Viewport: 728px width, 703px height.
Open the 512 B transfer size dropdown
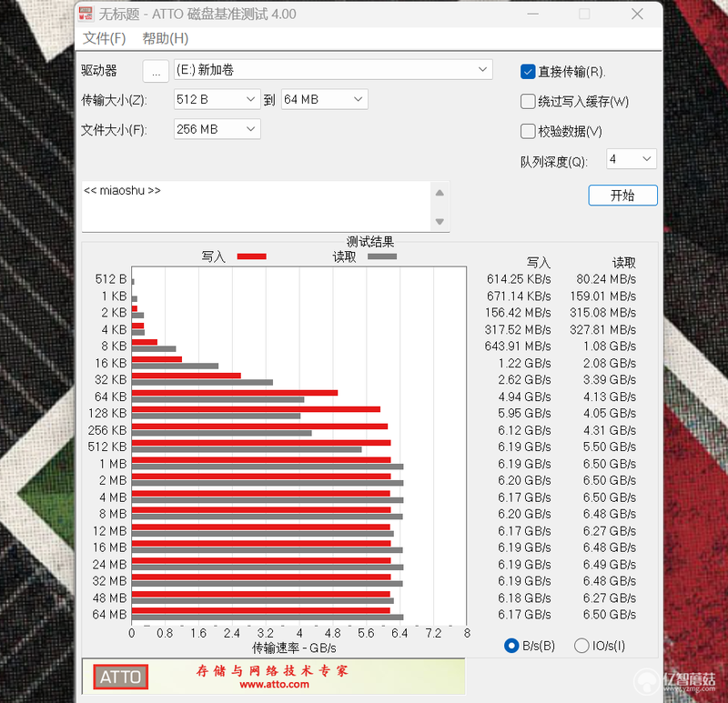coord(217,99)
